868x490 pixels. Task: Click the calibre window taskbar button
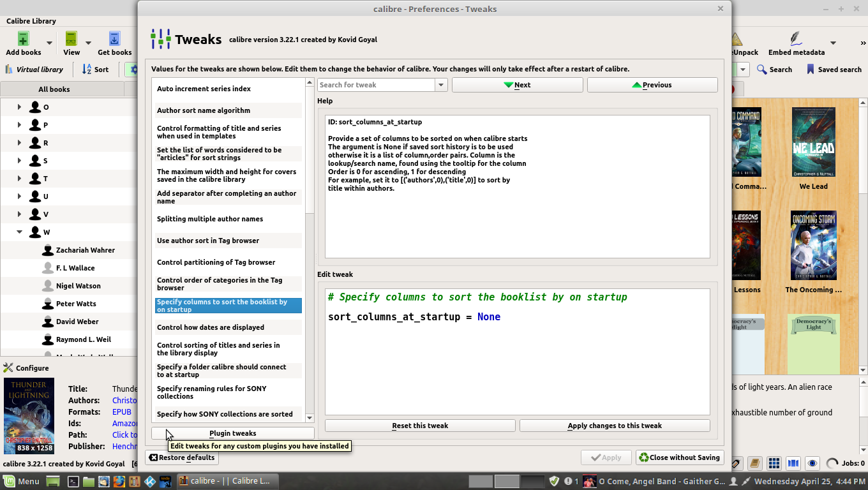click(227, 481)
